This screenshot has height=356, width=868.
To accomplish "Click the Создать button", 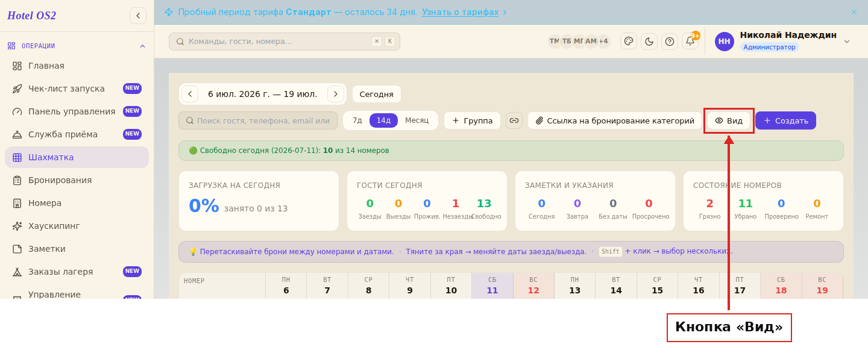I will point(785,120).
